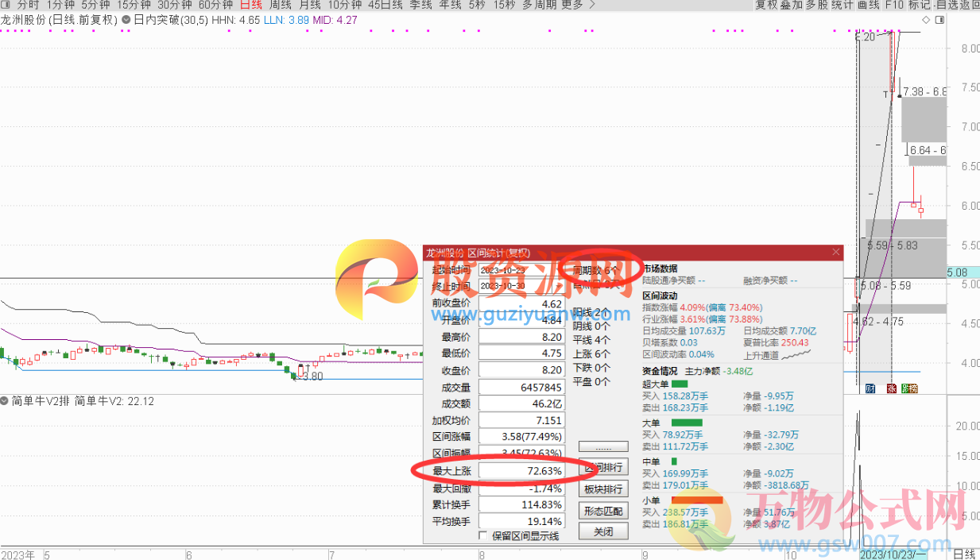This screenshot has height=560, width=980.
Task: Close the 区间统计 dialog with the X
Action: tap(835, 253)
